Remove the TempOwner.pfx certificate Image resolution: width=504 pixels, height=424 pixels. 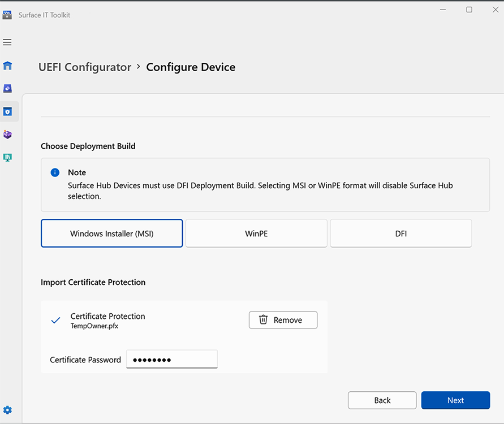[x=283, y=319]
